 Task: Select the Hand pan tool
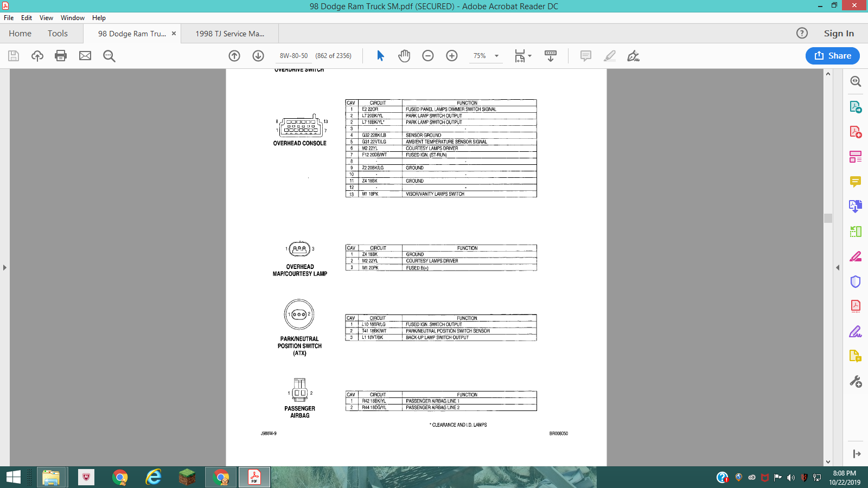tap(404, 56)
